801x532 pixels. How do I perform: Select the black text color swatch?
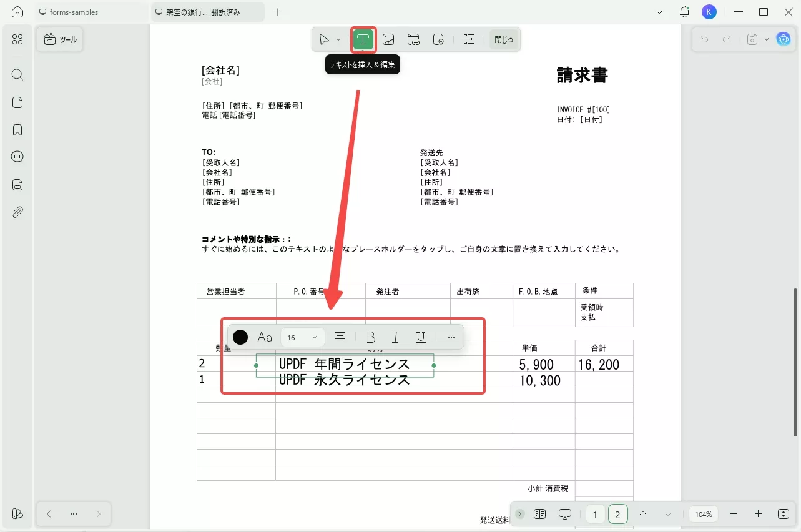[240, 337]
